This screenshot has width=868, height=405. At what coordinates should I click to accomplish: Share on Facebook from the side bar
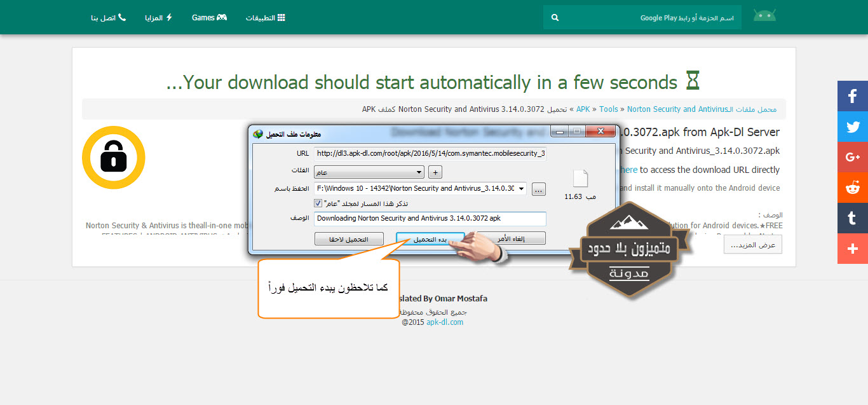tap(853, 96)
